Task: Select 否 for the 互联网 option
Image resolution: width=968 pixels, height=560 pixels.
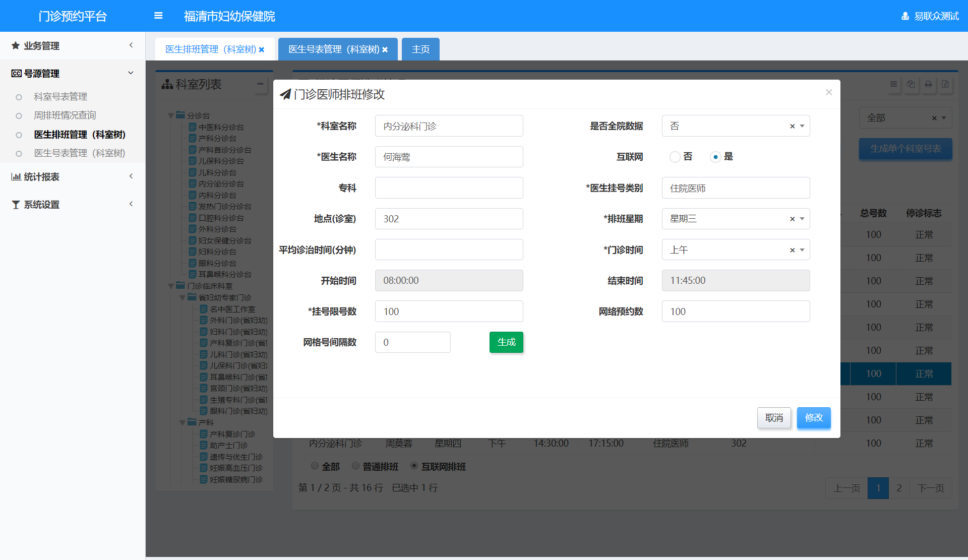Action: pos(675,157)
